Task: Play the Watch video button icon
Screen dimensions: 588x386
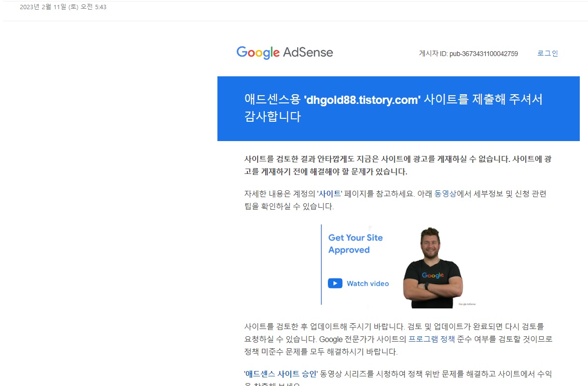Action: coord(335,284)
